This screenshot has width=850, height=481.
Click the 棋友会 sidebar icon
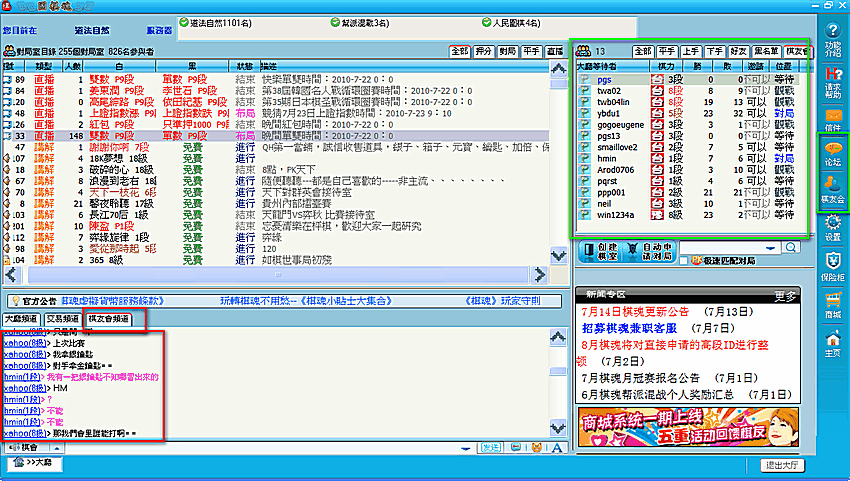coord(832,190)
